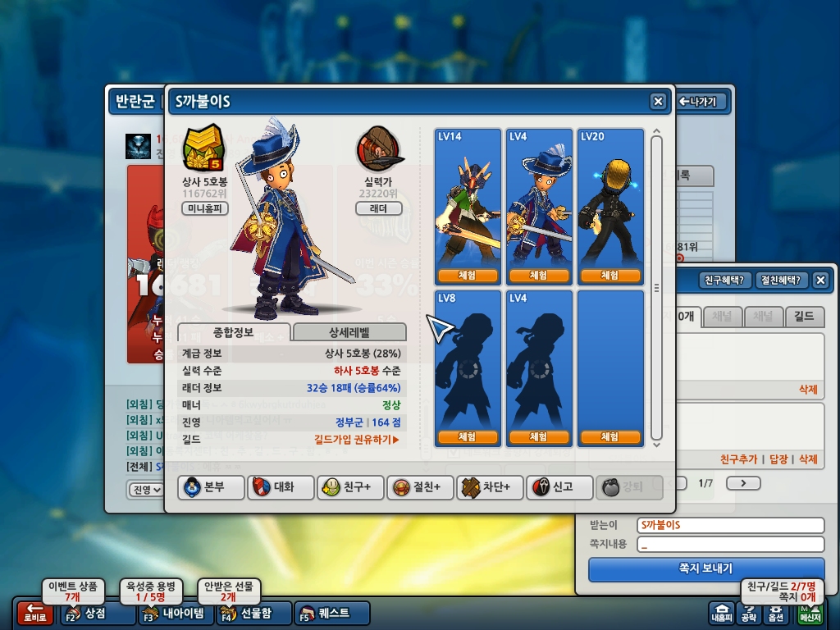Go to next message page arrow
This screenshot has height=630, width=840.
(x=743, y=483)
